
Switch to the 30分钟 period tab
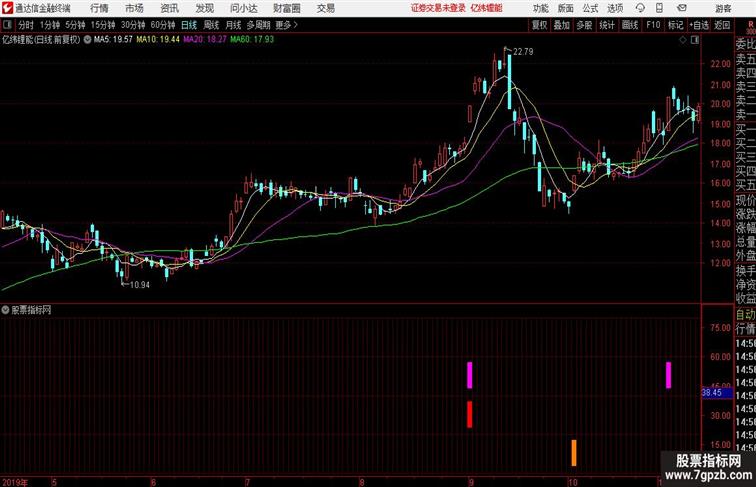(133, 25)
